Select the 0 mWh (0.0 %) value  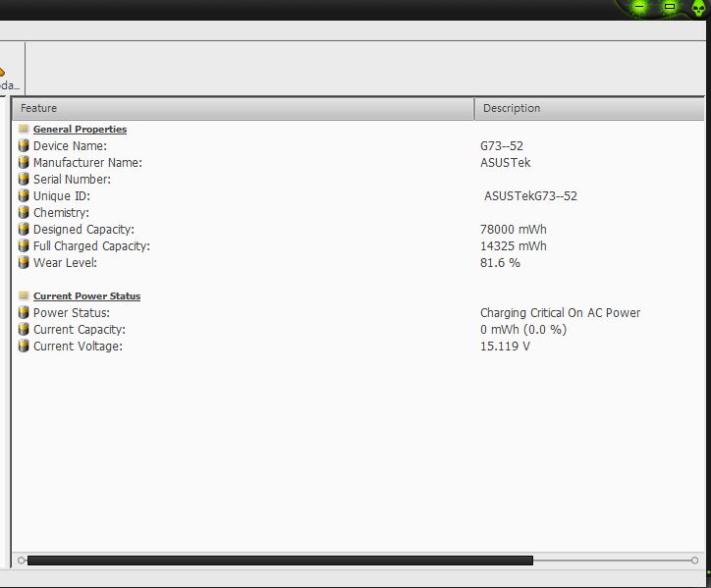pos(523,330)
